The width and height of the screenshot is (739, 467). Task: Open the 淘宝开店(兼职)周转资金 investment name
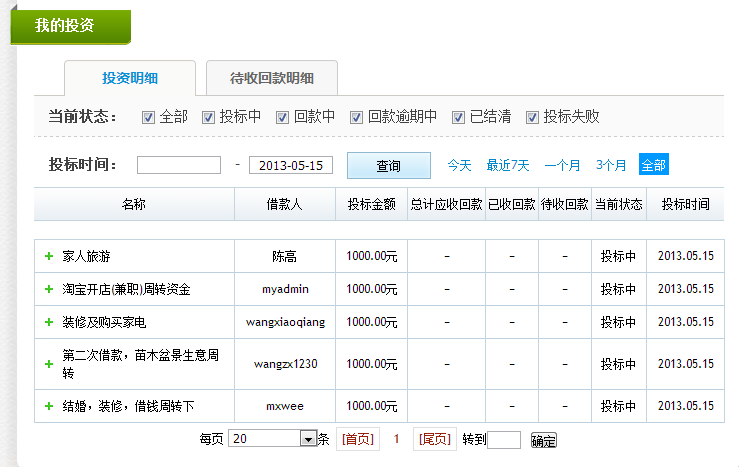point(126,289)
